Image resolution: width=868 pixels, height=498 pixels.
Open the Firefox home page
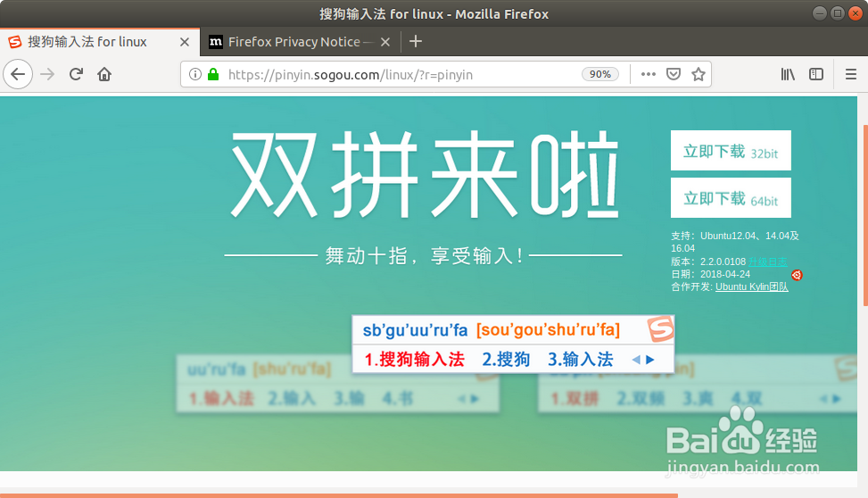point(104,74)
